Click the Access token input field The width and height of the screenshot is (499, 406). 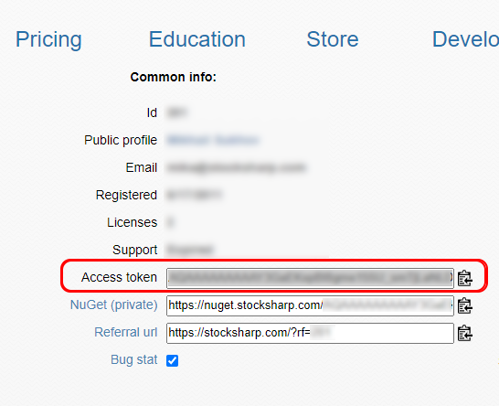coord(310,278)
